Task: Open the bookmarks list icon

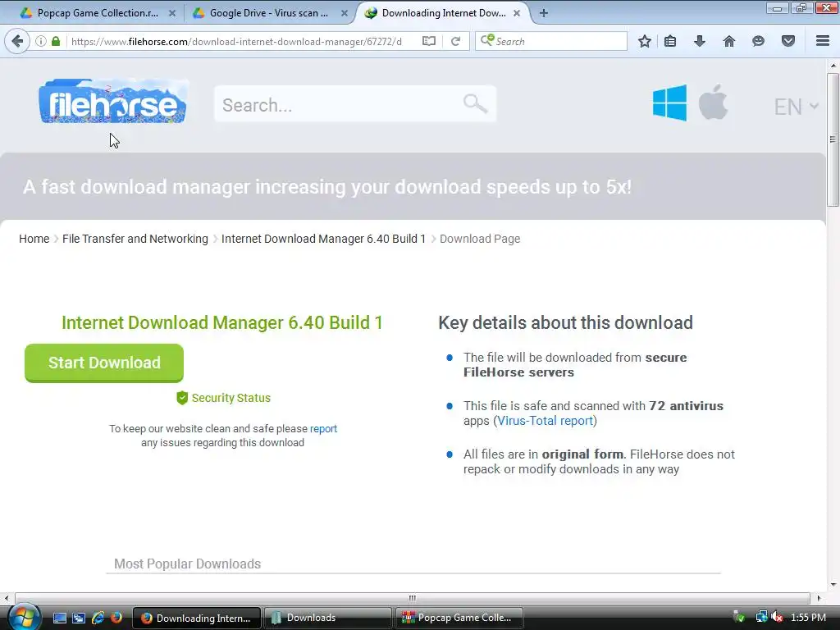Action: pyautogui.click(x=670, y=41)
